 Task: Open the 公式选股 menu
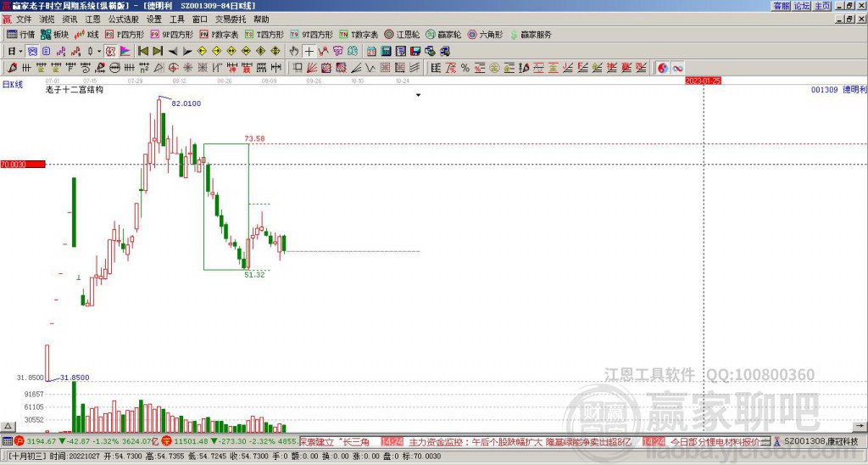coord(124,20)
